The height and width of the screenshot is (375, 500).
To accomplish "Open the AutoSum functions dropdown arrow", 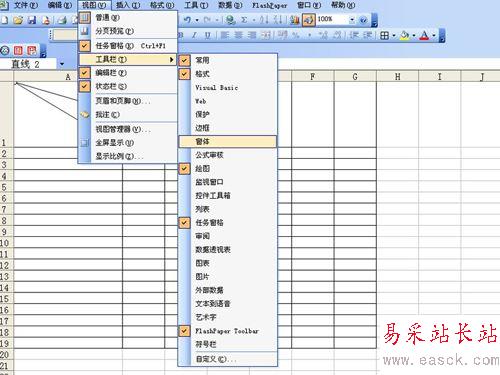I will point(254,20).
